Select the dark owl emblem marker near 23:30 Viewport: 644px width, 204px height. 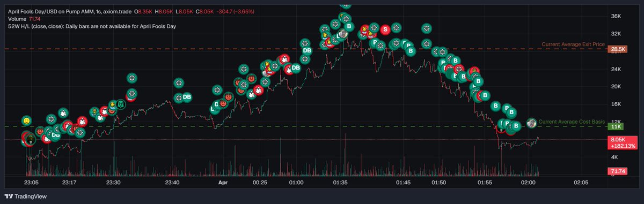(121, 104)
